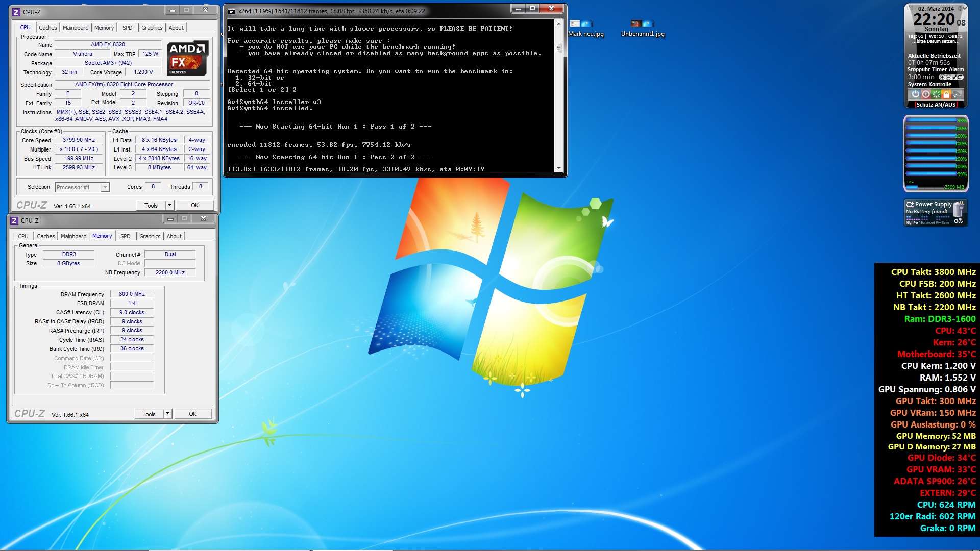Click the top CPU core usage bar at 99%
The height and width of the screenshot is (551, 980).
[931, 121]
